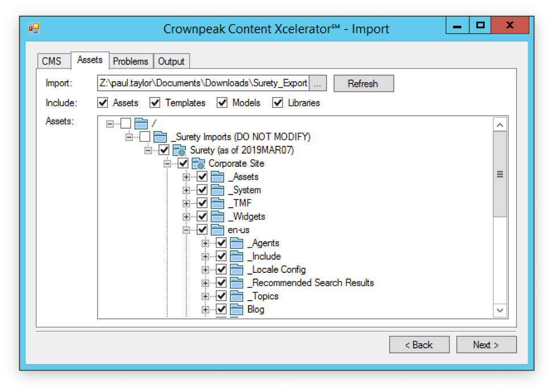Viewport: 553px width, 392px height.
Task: Check the root '/' folder checkbox
Action: pyautogui.click(x=125, y=123)
